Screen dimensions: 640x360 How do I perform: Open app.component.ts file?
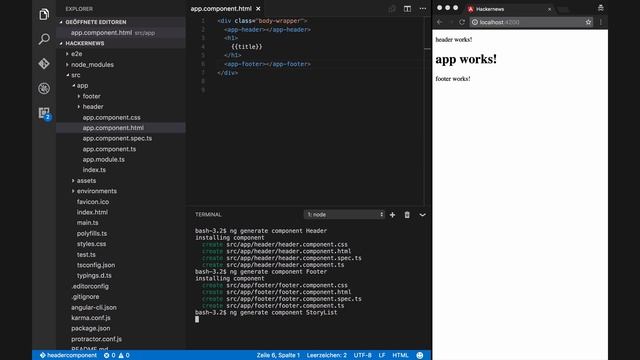(x=109, y=149)
